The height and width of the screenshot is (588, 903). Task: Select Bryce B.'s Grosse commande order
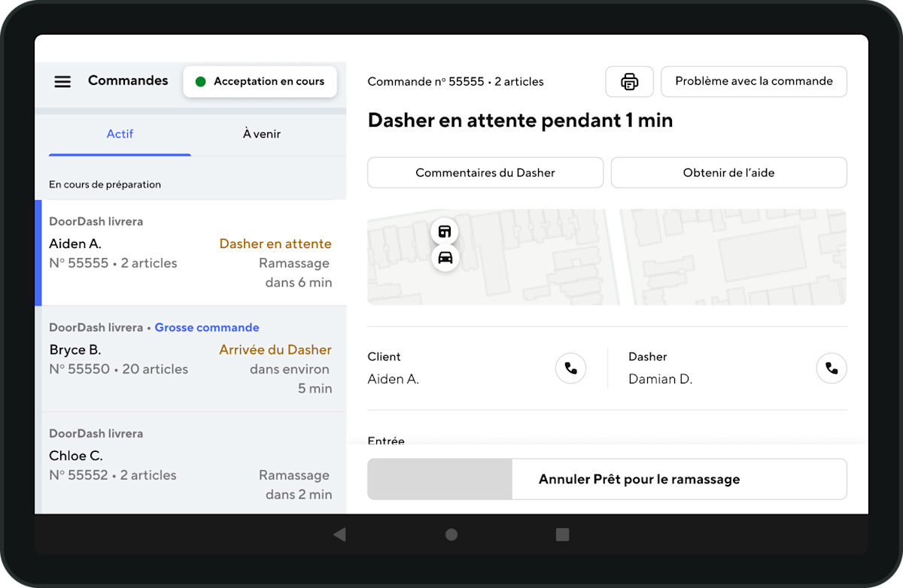coord(190,358)
